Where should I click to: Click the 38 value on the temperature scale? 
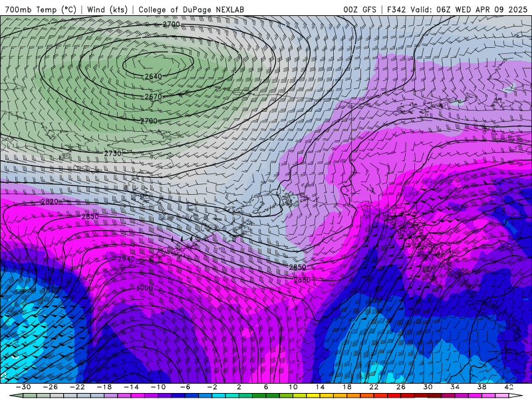click(x=481, y=387)
